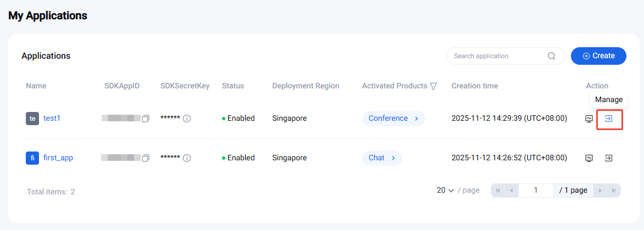Viewport: 644px width, 230px height.
Task: Jump to the last page
Action: [x=613, y=190]
